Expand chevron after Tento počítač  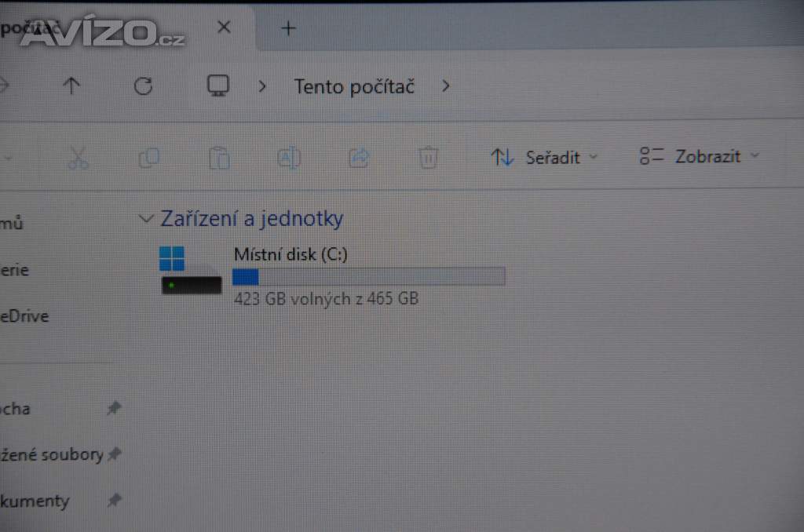click(x=446, y=86)
